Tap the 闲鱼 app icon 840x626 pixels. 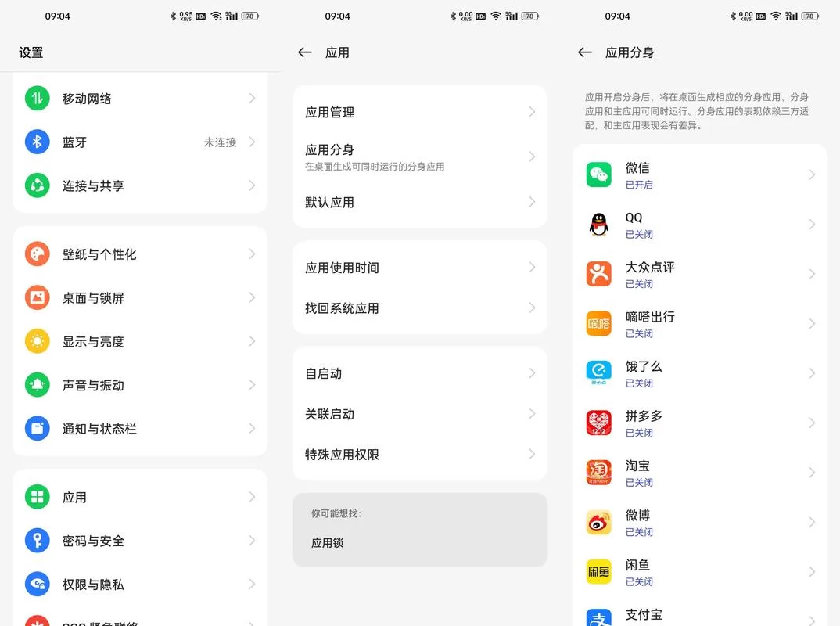click(599, 571)
